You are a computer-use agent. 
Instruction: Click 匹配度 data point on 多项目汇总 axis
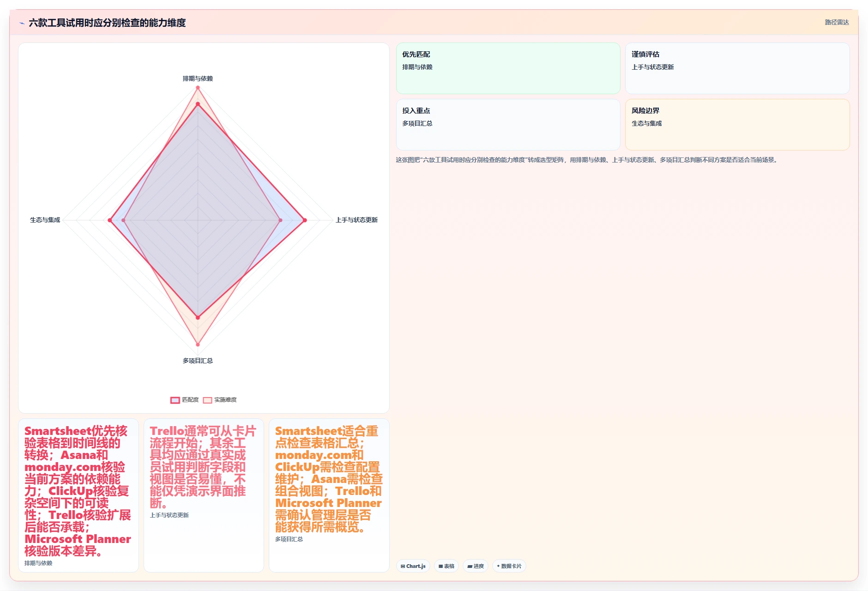point(198,318)
